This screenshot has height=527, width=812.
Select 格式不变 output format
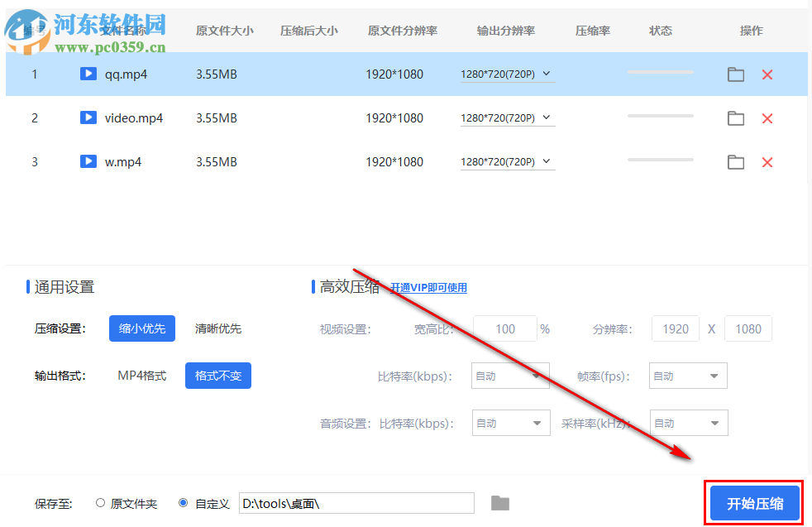pos(217,376)
